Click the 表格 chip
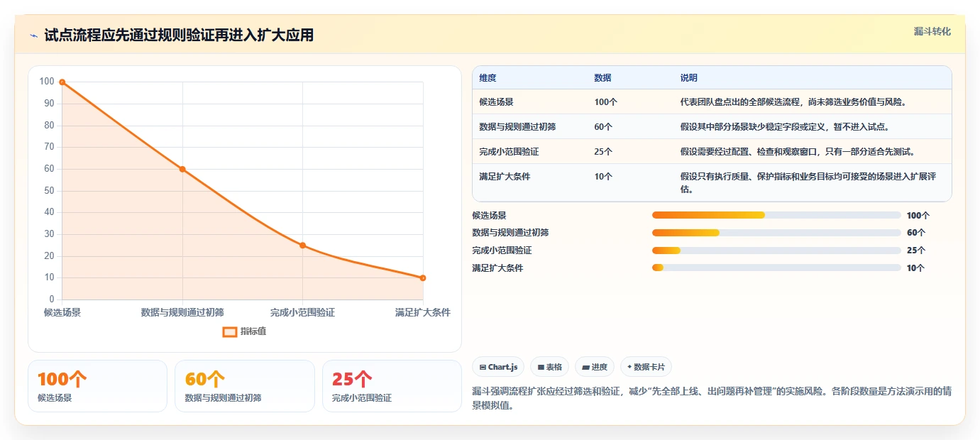The image size is (980, 440). click(x=549, y=367)
